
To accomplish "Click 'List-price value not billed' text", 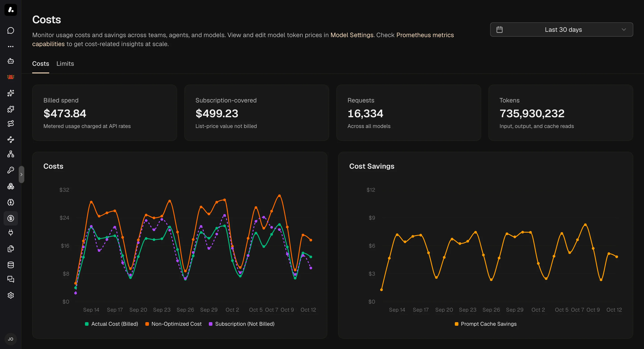I will (x=226, y=126).
